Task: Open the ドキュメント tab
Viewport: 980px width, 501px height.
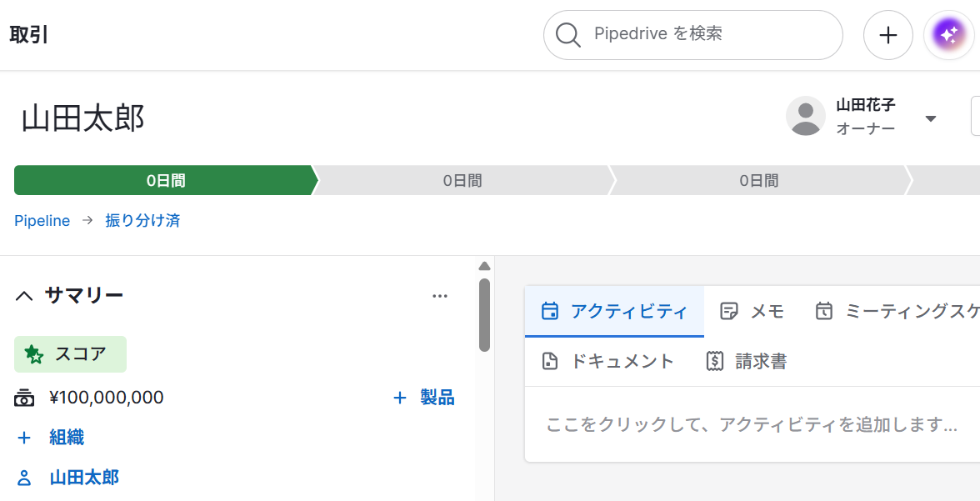Action: coord(607,361)
